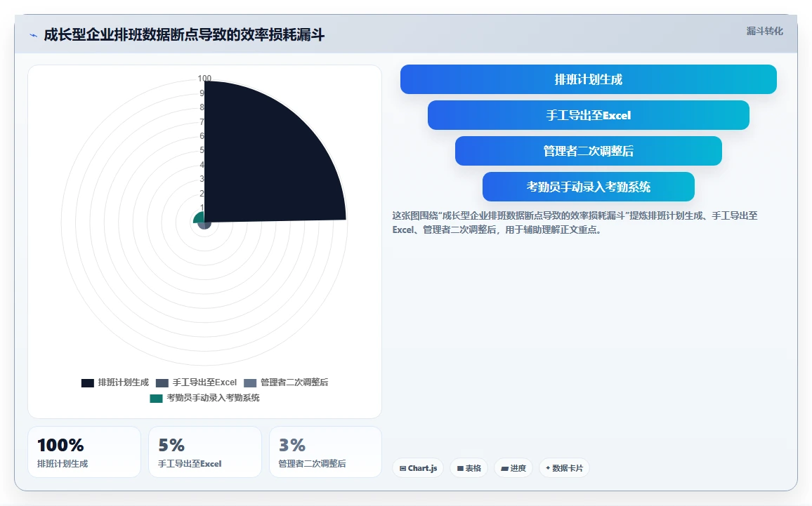Click the 表格 tag chip
This screenshot has height=506, width=812.
click(x=469, y=468)
